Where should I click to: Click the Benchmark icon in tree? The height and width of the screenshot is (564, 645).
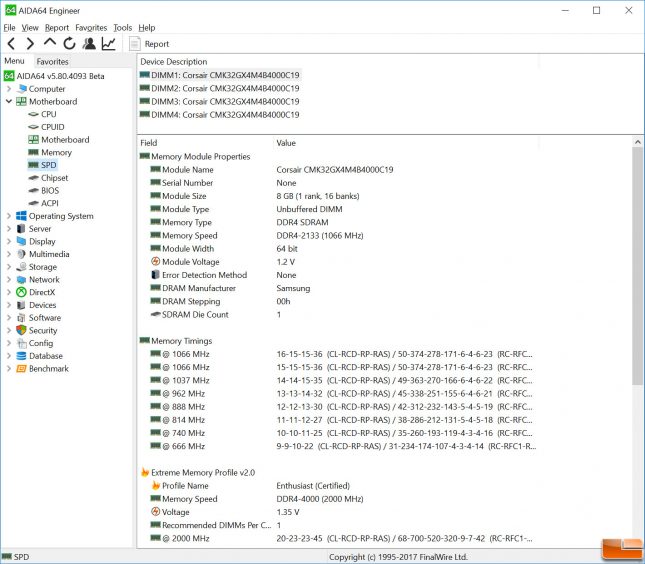pyautogui.click(x=21, y=369)
